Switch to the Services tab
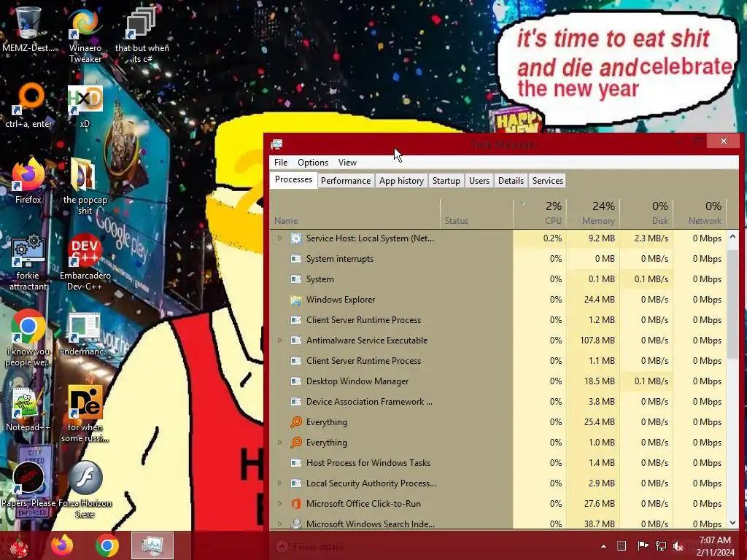This screenshot has height=560, width=747. tap(547, 181)
